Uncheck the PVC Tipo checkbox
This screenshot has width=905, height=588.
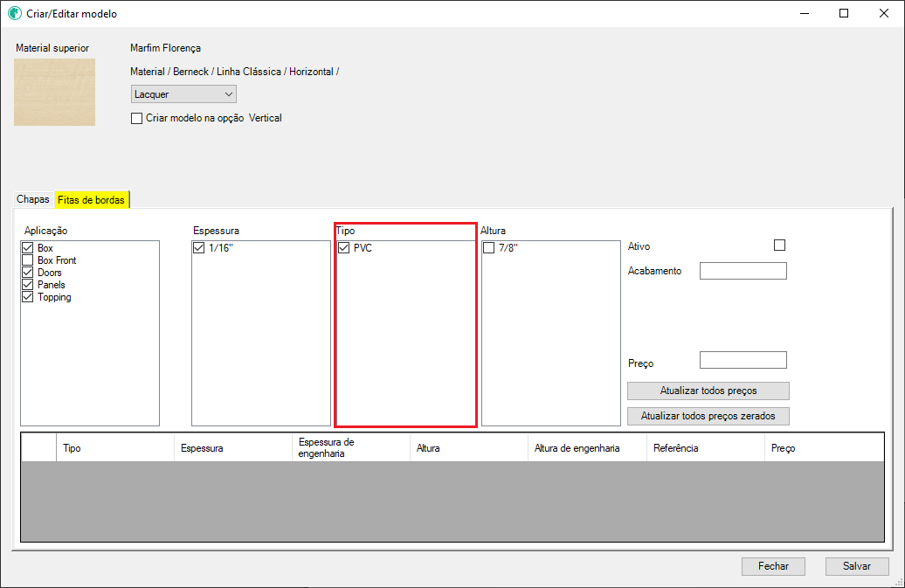pos(344,247)
